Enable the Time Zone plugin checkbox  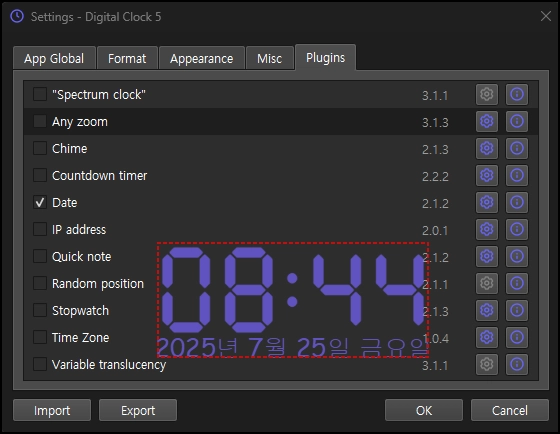40,337
